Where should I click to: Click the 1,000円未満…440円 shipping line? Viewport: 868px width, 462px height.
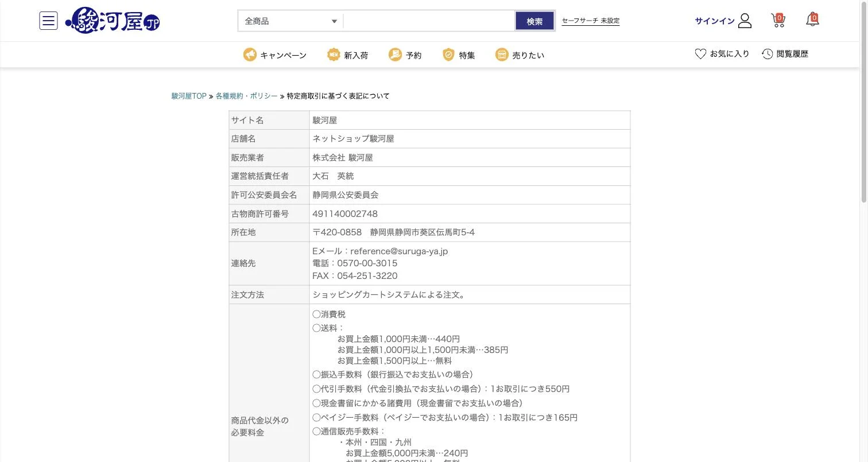398,339
